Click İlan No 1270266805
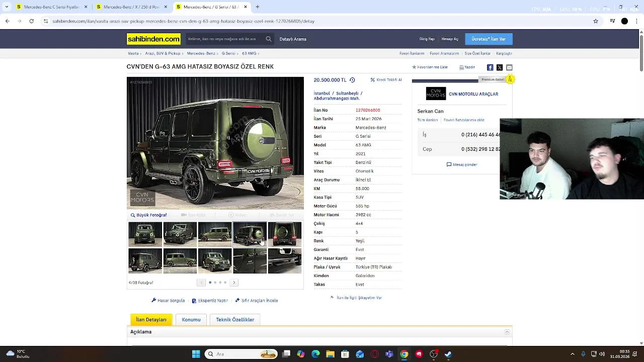The image size is (644, 362). click(368, 110)
